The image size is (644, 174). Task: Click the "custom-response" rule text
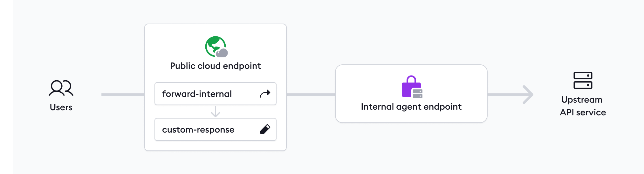point(198,130)
